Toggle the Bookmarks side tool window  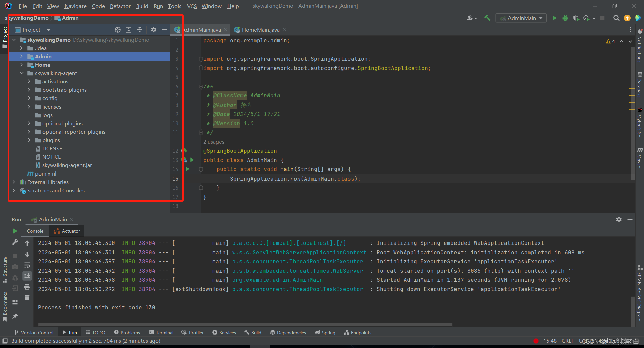click(5, 306)
